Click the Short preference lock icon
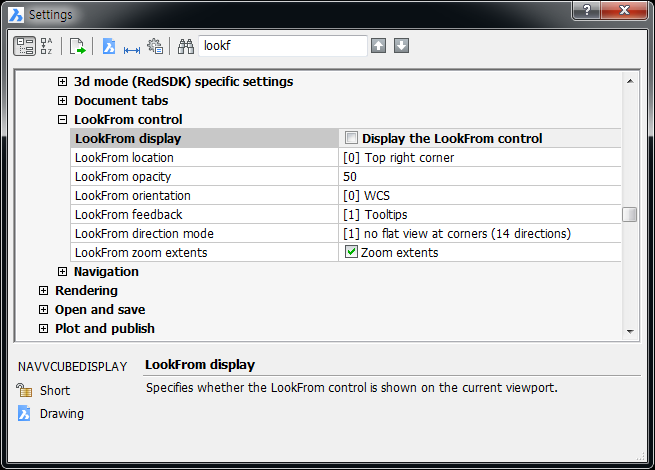655x470 pixels. 24,390
